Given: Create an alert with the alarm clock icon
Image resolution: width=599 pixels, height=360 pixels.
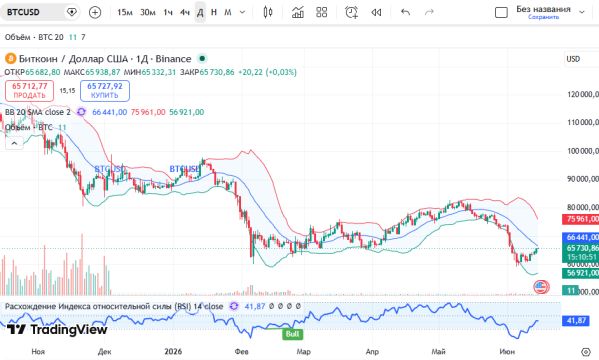Looking at the screenshot, I should (351, 12).
